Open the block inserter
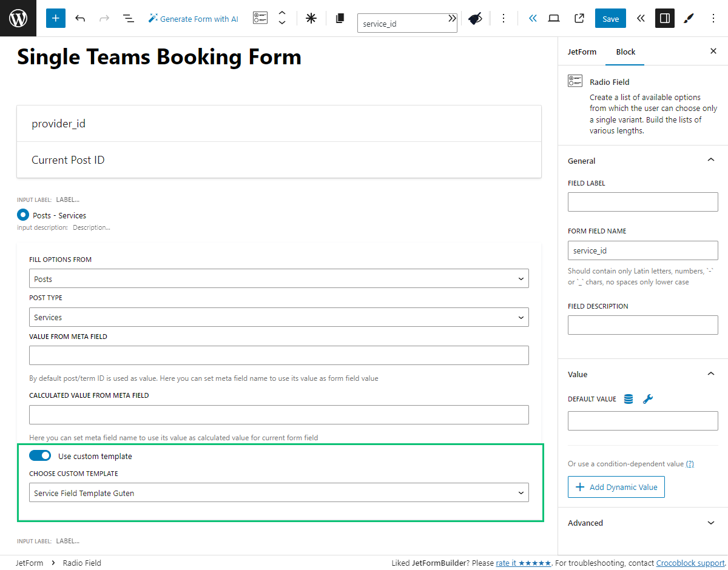 pos(55,18)
